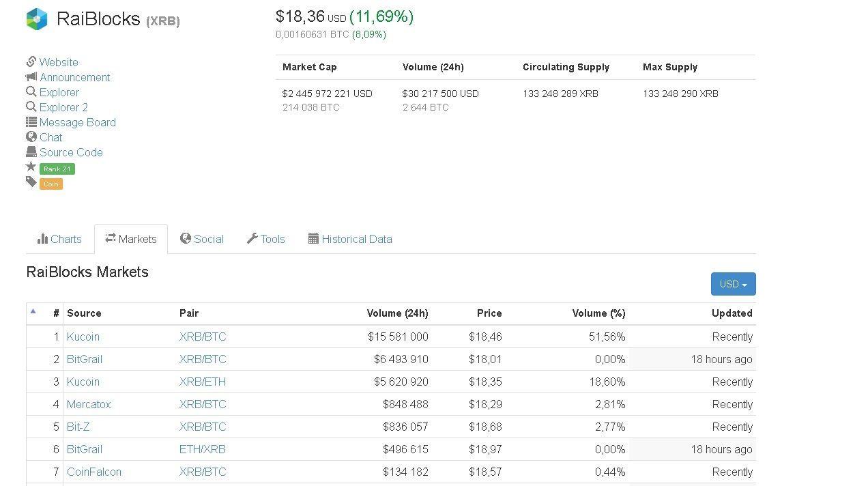868x486 pixels.
Task: Open XRB/BTC pair in Mercatox row
Action: 203,404
